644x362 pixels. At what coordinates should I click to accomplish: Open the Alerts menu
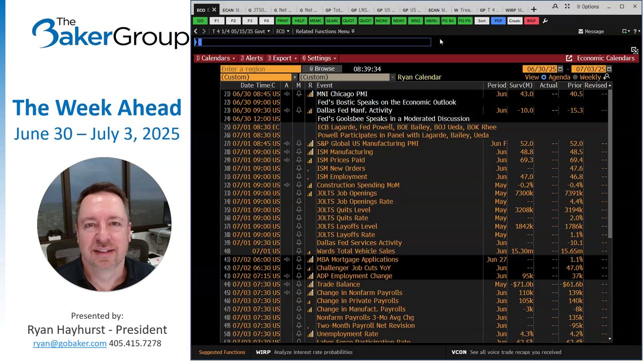tap(251, 58)
